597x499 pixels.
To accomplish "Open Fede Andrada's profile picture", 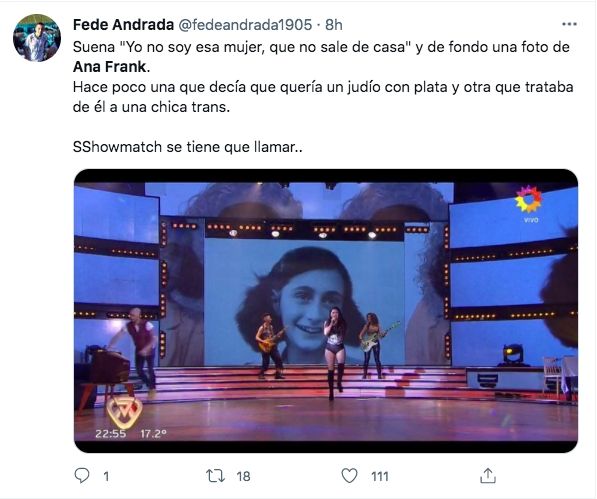I will [37, 38].
